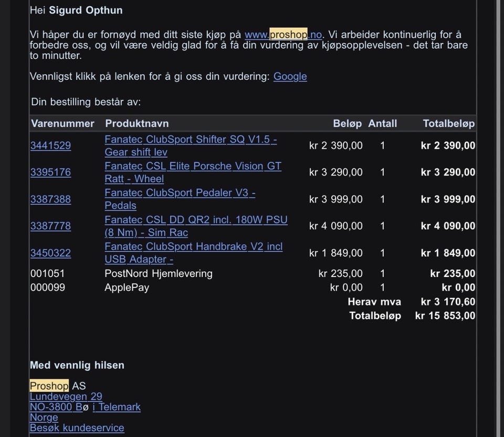Open item number 3395176
The height and width of the screenshot is (437, 504).
(x=50, y=172)
